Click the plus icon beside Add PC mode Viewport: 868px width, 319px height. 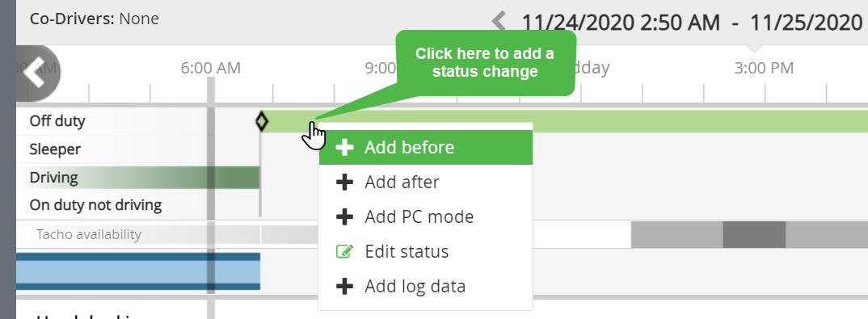[344, 216]
